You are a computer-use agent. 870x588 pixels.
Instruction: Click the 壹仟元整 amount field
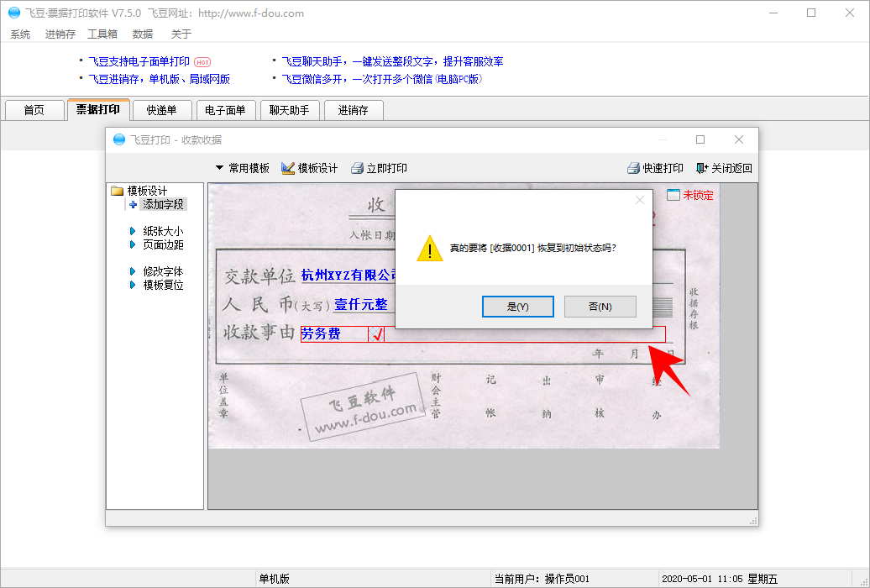360,304
